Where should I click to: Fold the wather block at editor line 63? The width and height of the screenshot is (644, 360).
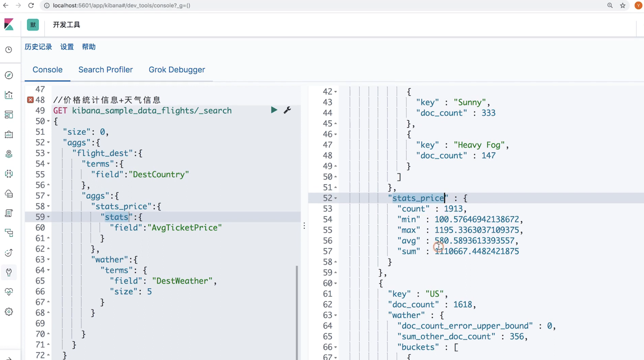coord(48,260)
